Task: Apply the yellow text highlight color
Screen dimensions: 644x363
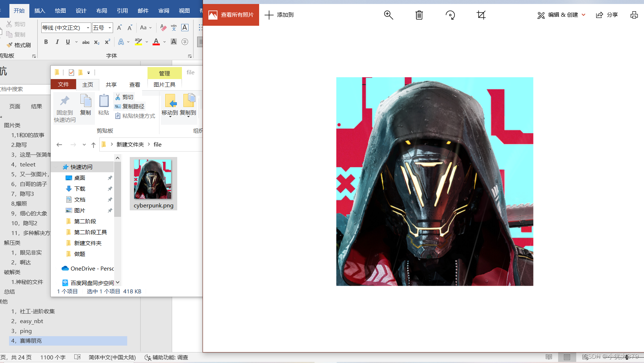Action: [138, 42]
